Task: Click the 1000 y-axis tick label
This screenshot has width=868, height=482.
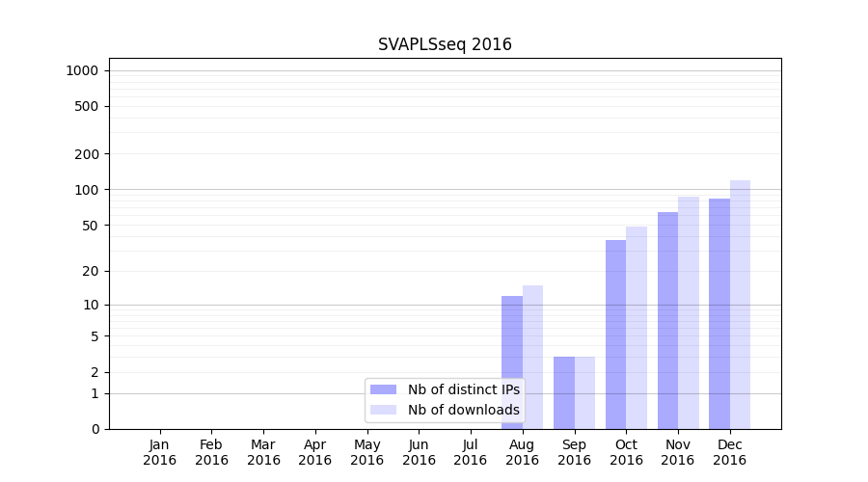Action: coord(82,70)
